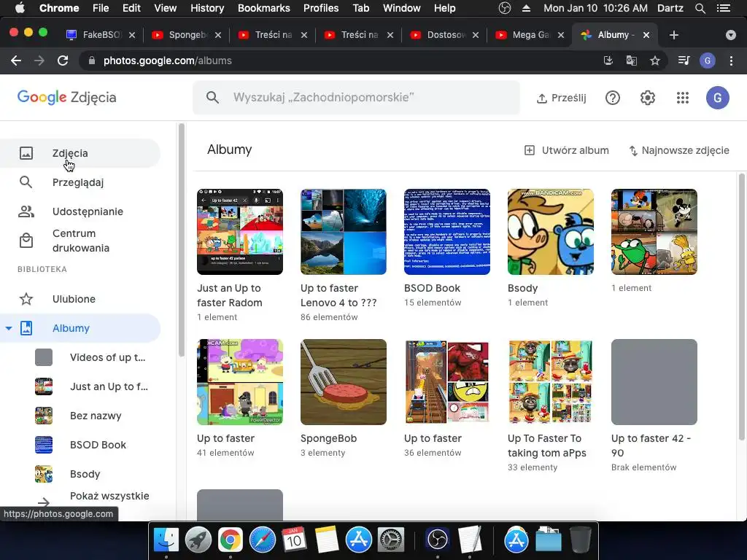Click the install app icon in address bar

pos(608,61)
